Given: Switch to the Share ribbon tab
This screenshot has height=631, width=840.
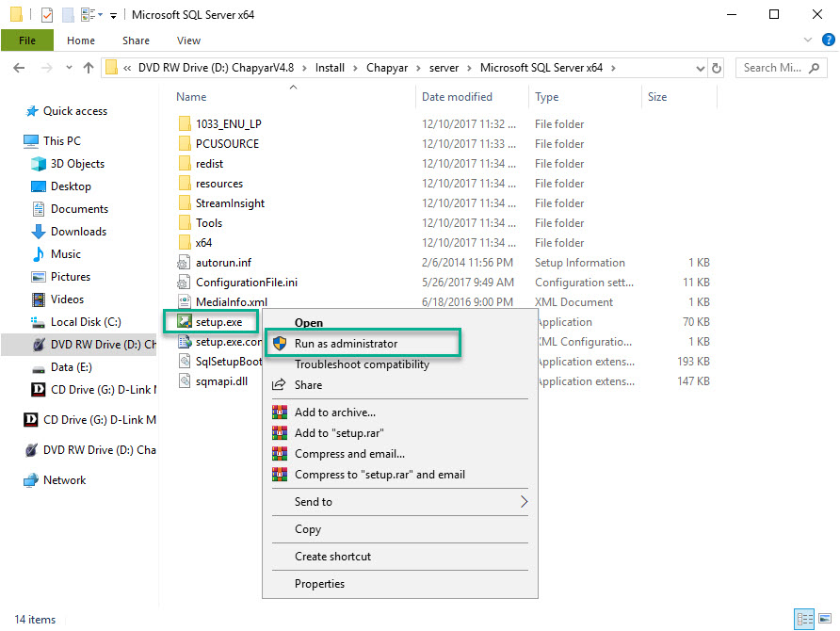Looking at the screenshot, I should pyautogui.click(x=136, y=40).
